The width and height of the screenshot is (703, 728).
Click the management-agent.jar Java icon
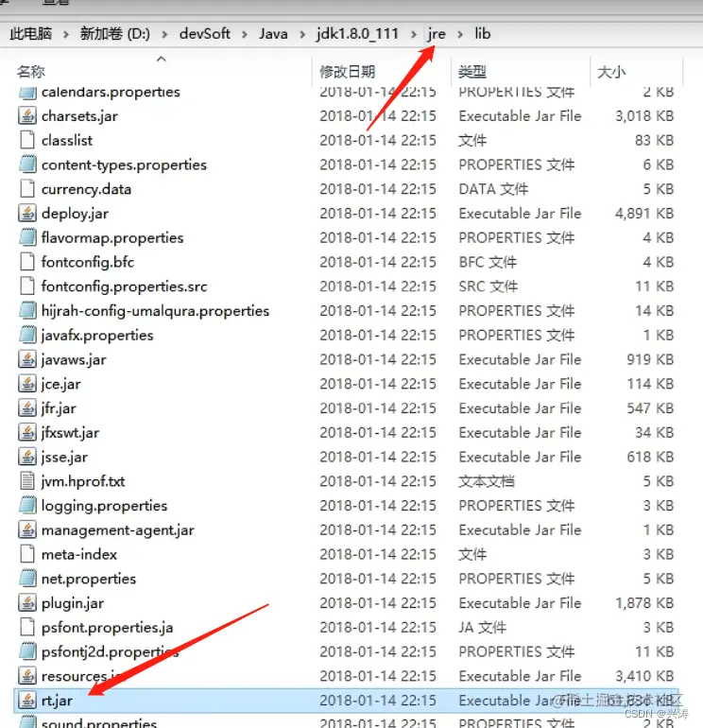pos(26,529)
